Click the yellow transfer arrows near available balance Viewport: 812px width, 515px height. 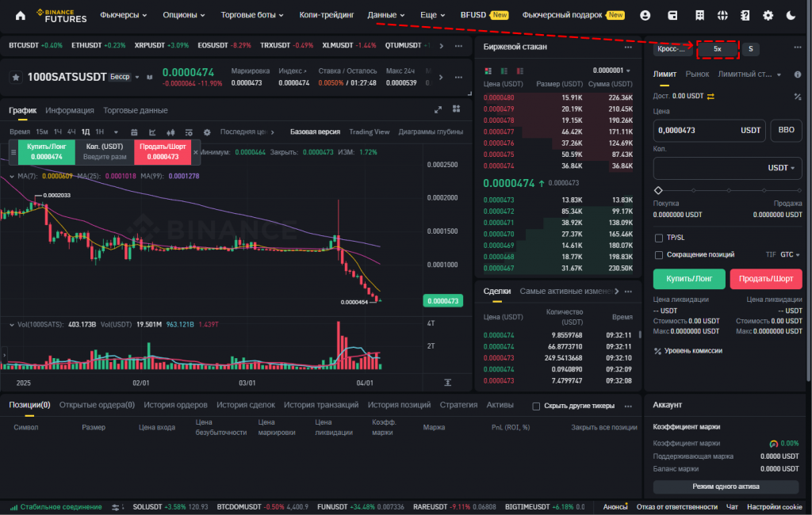tap(710, 97)
